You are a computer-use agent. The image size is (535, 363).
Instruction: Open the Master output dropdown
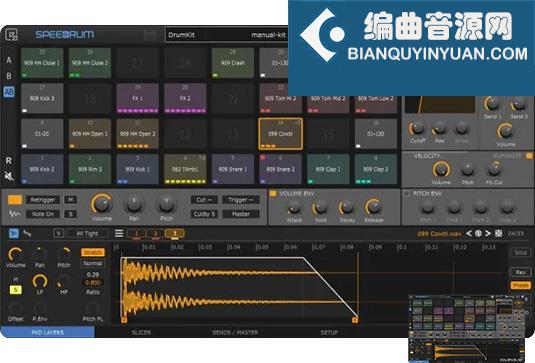tap(241, 214)
